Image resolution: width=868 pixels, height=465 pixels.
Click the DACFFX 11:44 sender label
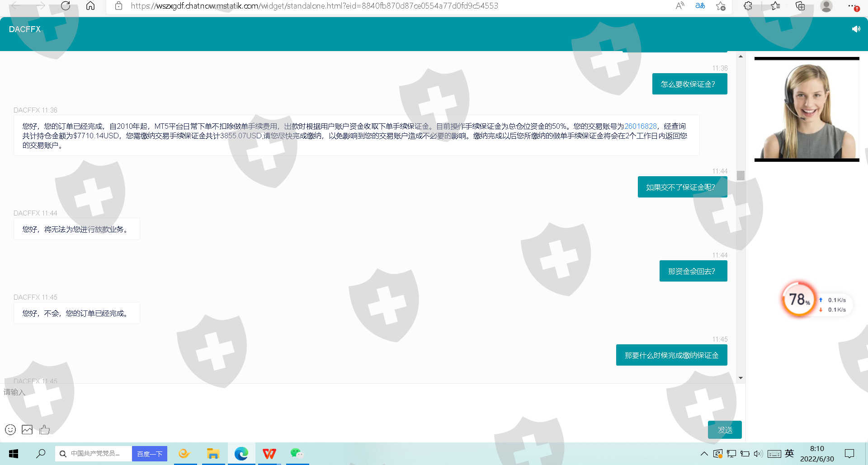[35, 213]
